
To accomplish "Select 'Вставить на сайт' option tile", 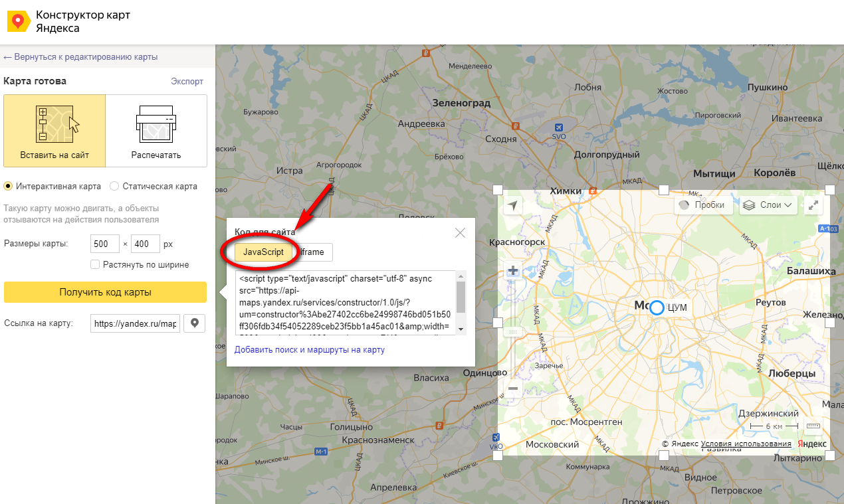I will point(54,130).
